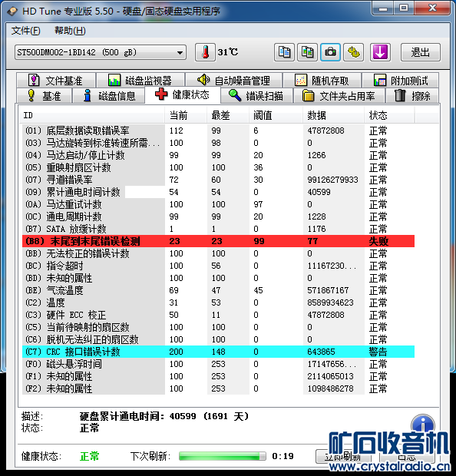
Task: Select row (BC) 指令超时
Action: tap(218, 266)
